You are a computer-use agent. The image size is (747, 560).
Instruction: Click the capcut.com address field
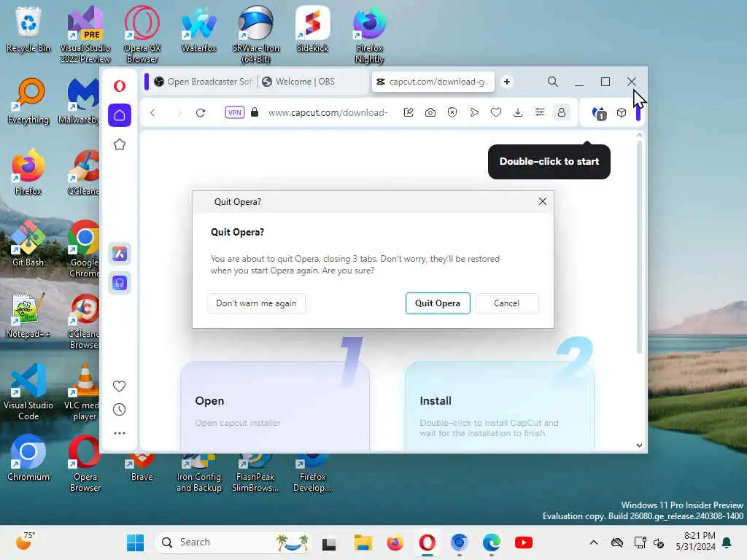[x=328, y=113]
